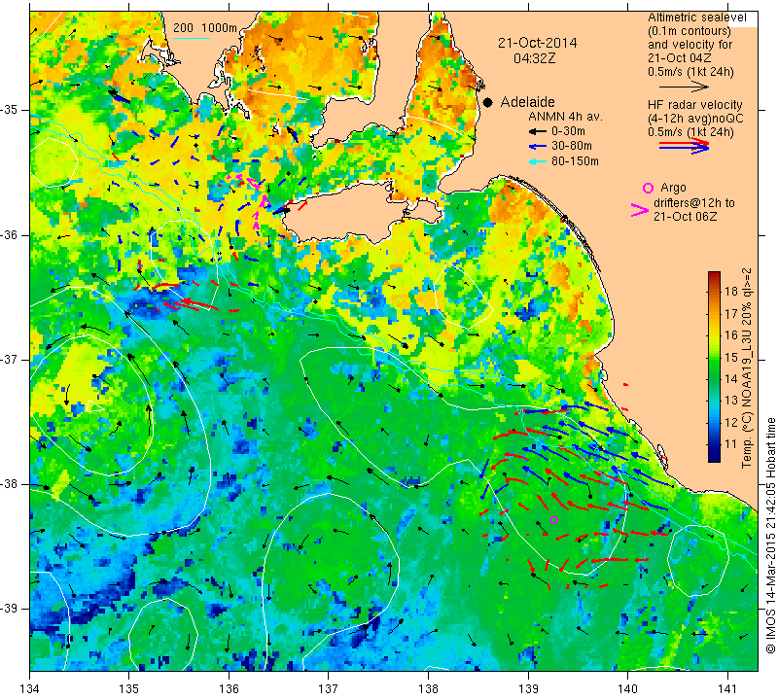The width and height of the screenshot is (778, 700).
Task: Click the Adelaide city black dot marker
Action: [x=488, y=102]
